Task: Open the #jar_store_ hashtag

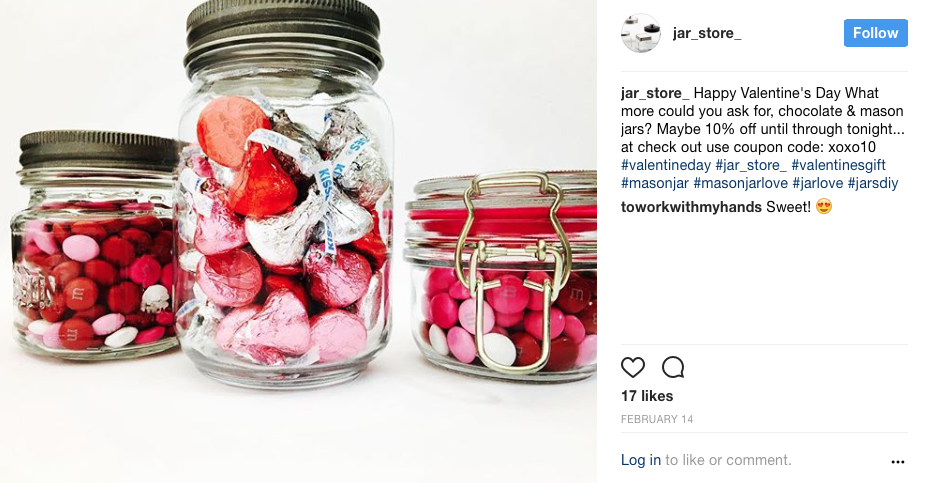Action: [x=750, y=165]
